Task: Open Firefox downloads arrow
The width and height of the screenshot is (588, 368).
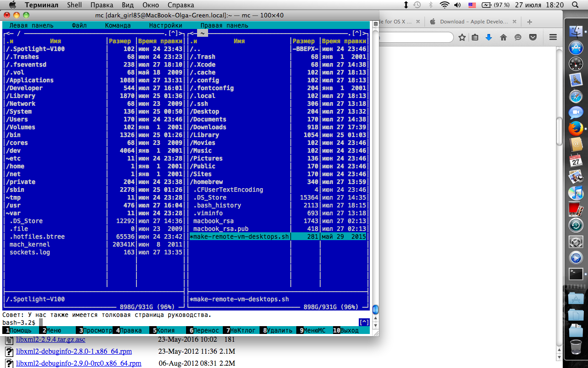Action: click(x=489, y=37)
